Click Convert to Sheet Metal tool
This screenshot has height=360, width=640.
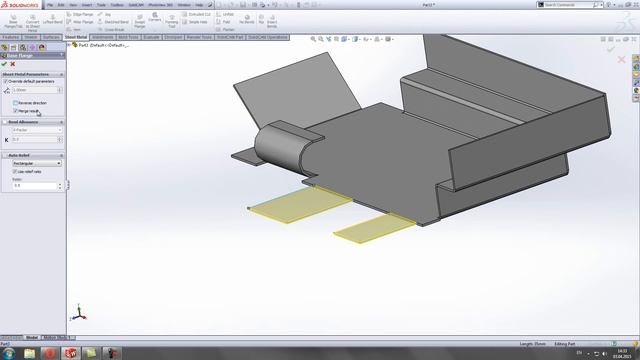point(32,23)
